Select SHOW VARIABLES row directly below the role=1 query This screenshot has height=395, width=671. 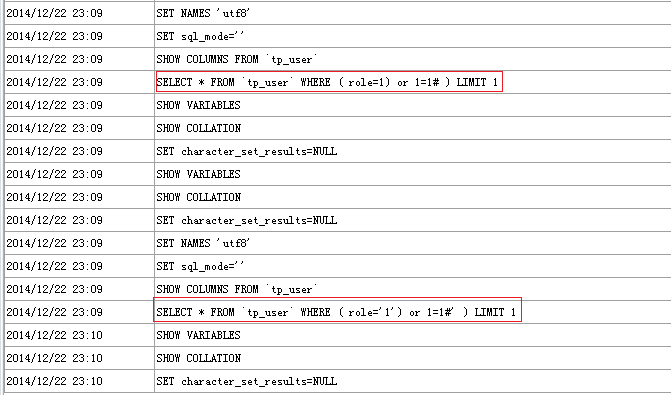tap(198, 105)
